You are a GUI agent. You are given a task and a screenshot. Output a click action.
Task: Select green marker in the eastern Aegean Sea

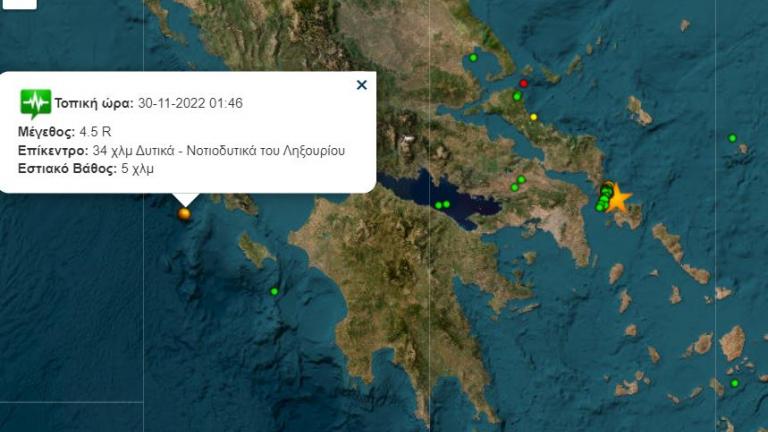[x=732, y=138]
